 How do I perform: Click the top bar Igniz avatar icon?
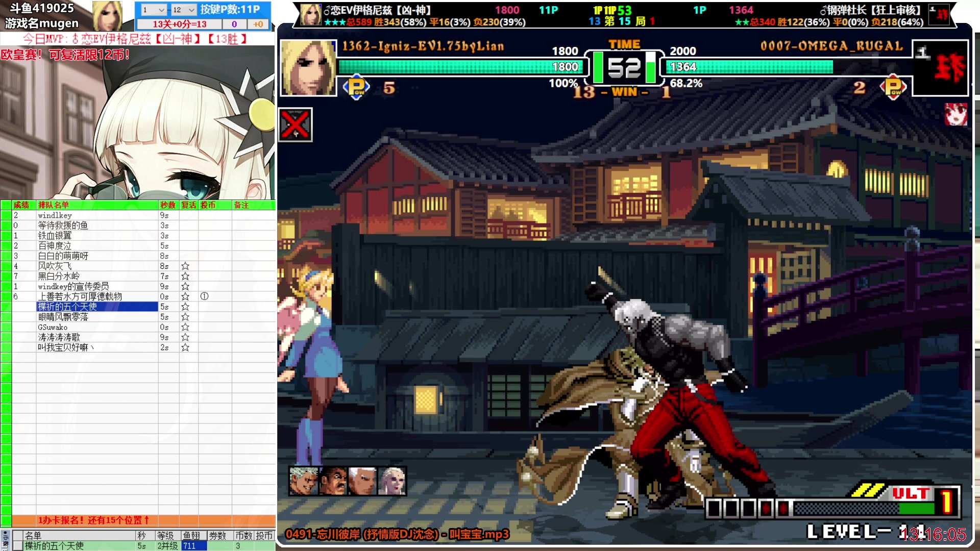coord(310,14)
